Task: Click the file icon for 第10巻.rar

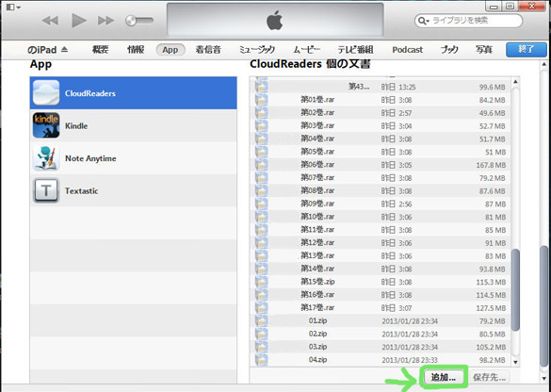Action: [x=262, y=217]
